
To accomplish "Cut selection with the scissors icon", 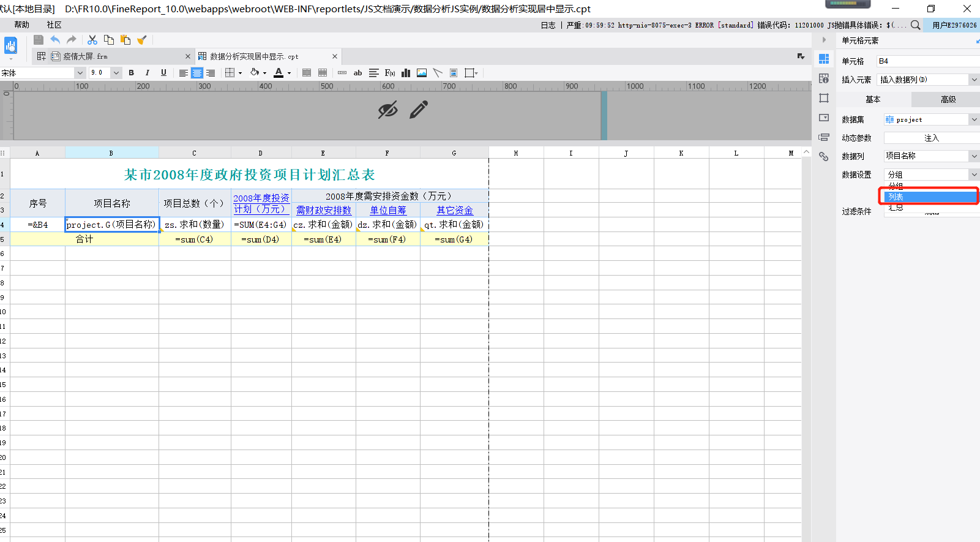I will tap(92, 40).
